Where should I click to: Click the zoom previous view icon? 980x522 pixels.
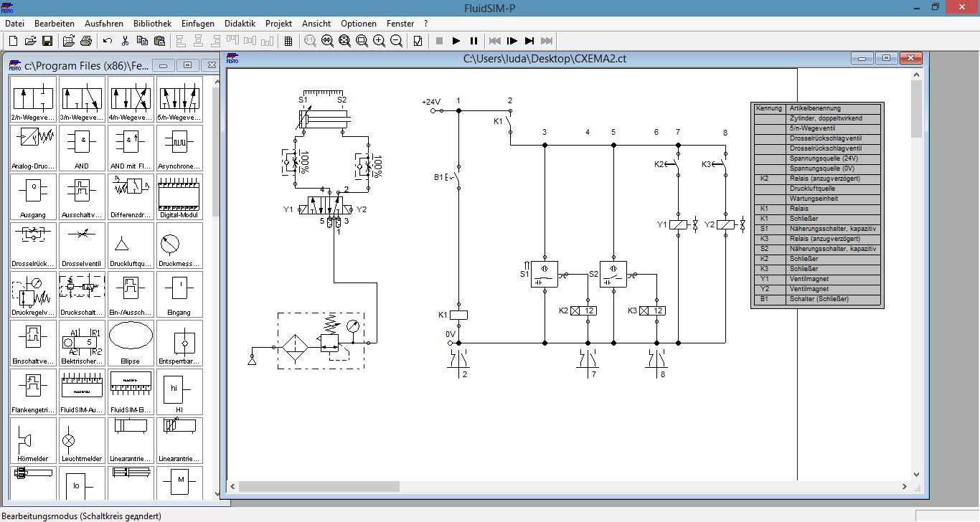tap(327, 41)
